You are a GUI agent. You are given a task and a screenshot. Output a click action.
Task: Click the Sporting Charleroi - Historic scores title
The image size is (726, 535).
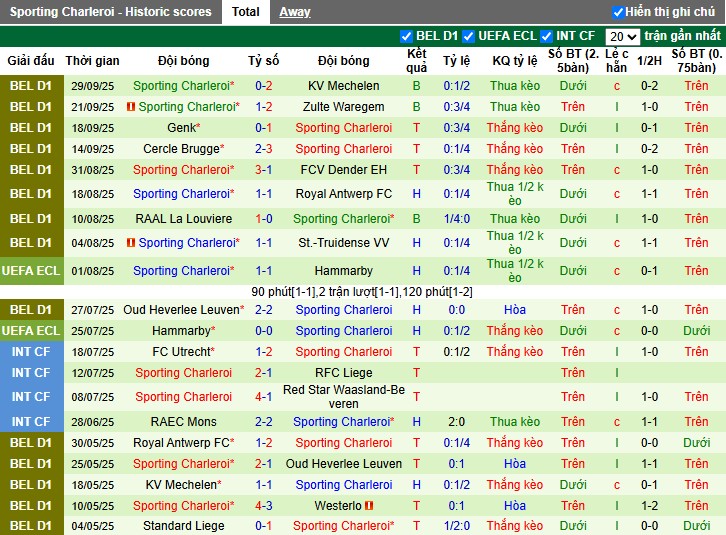(x=110, y=12)
